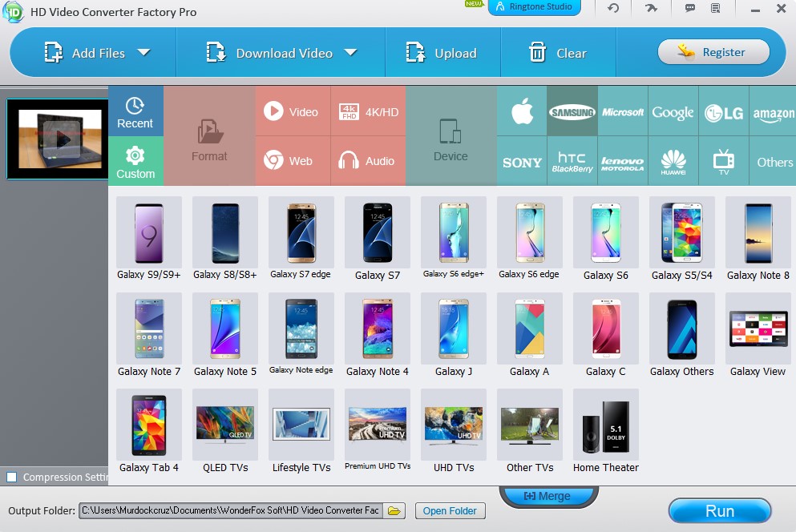Select the HTC BlackBerry brand tile
This screenshot has width=796, height=532.
[572, 161]
